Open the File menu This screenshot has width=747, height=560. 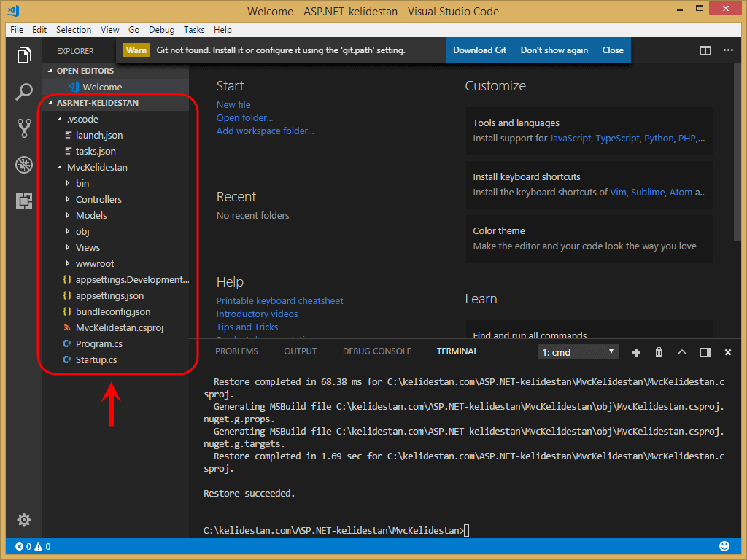pos(17,29)
